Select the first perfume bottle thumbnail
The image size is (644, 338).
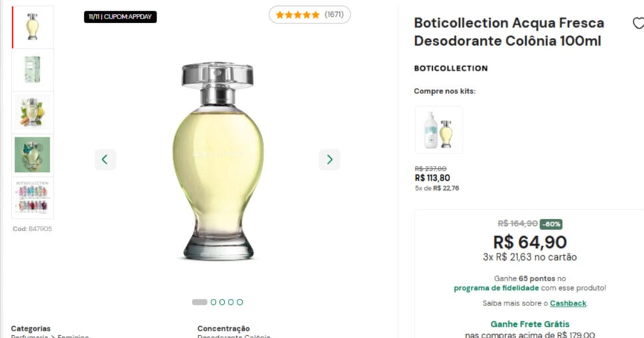tap(33, 27)
